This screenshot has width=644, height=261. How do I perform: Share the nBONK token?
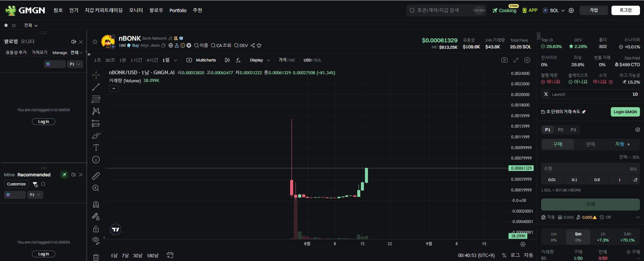coord(253,45)
